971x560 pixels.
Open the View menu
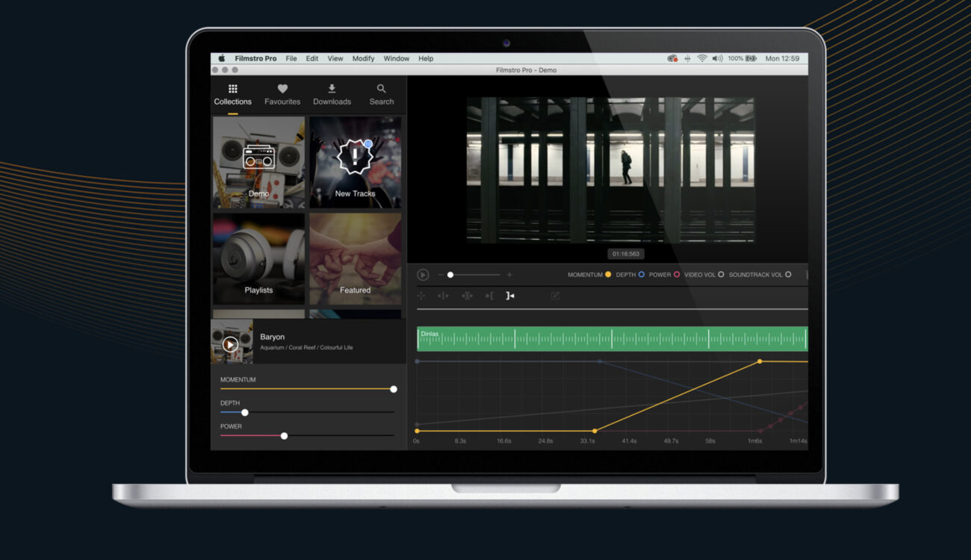pos(335,58)
